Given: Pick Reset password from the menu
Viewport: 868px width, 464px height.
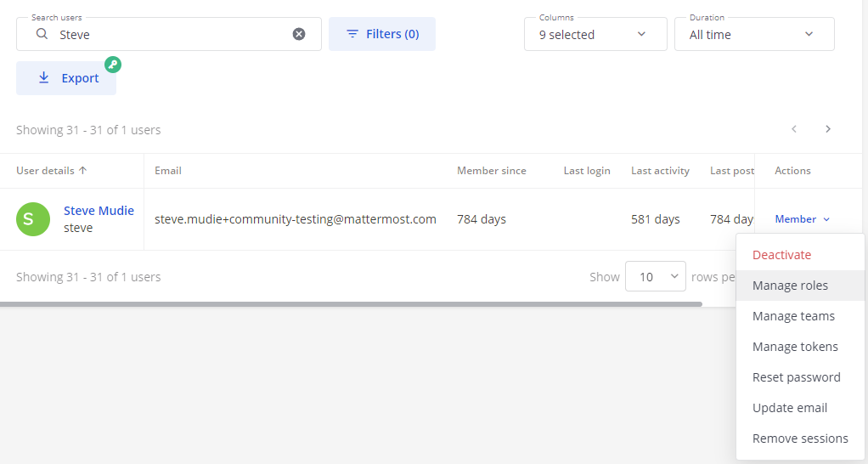Looking at the screenshot, I should [x=796, y=377].
